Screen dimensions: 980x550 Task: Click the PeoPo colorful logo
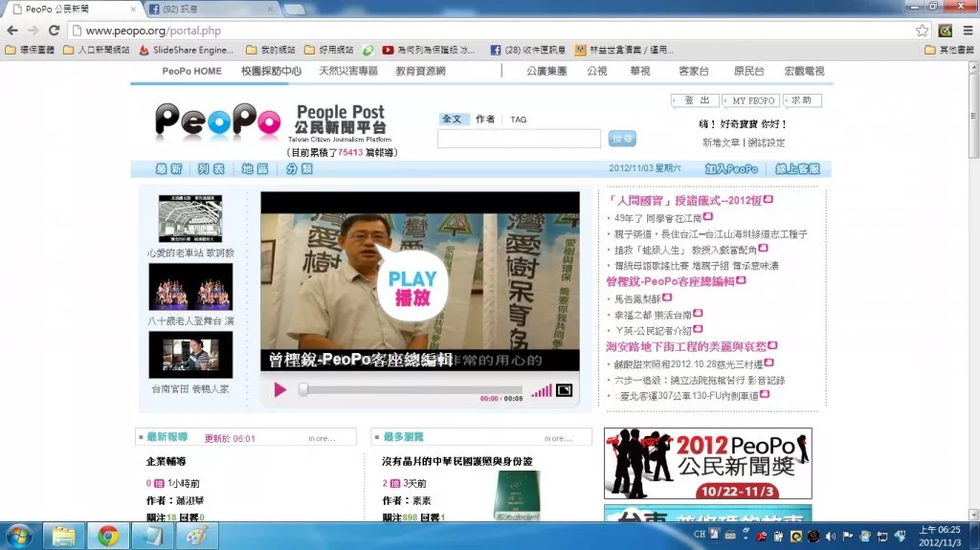tap(217, 121)
